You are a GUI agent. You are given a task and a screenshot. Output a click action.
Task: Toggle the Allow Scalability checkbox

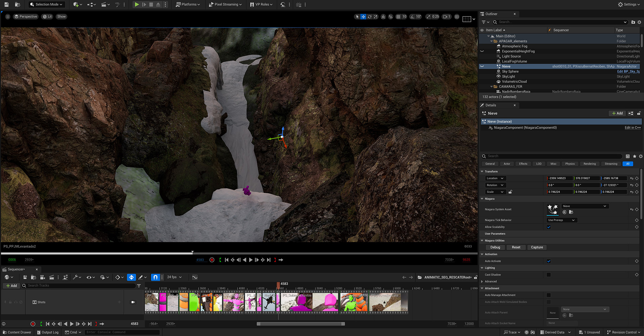pyautogui.click(x=549, y=227)
